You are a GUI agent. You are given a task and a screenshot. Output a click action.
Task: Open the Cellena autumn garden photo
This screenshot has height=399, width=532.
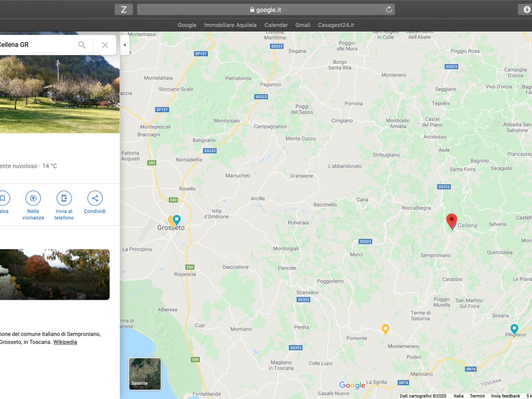coord(55,274)
